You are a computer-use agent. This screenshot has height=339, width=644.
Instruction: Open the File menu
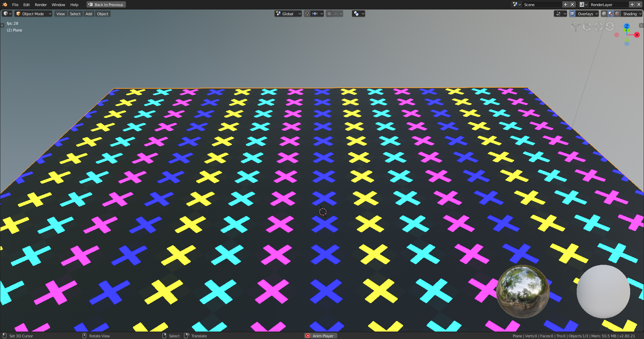[15, 5]
